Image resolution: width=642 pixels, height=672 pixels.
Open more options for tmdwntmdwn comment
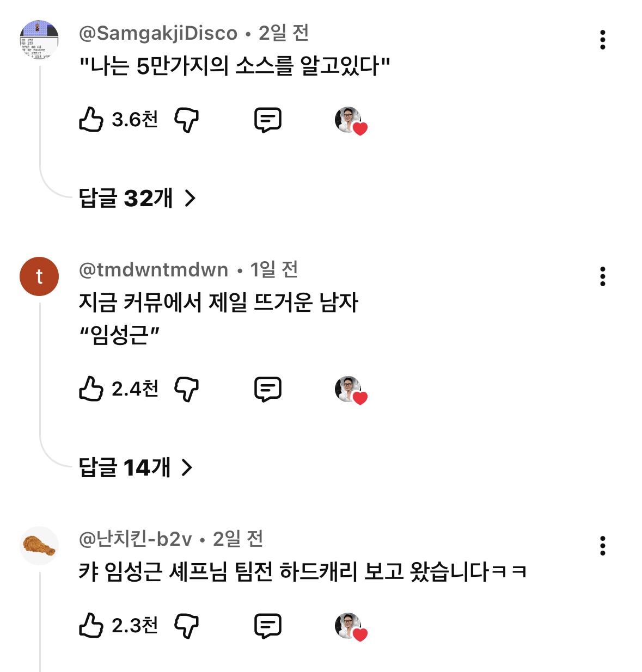[602, 276]
